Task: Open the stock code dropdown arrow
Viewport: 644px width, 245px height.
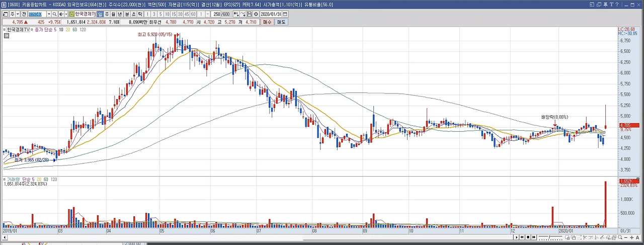Action: 48,14
